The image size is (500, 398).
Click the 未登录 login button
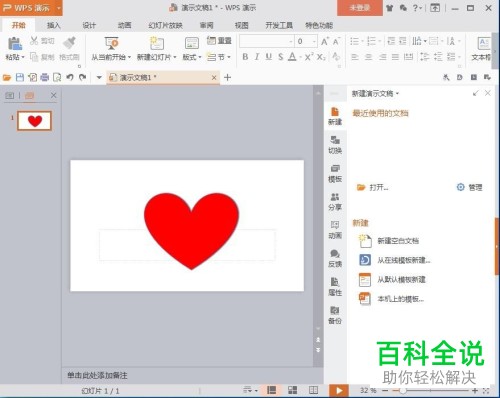[x=360, y=8]
